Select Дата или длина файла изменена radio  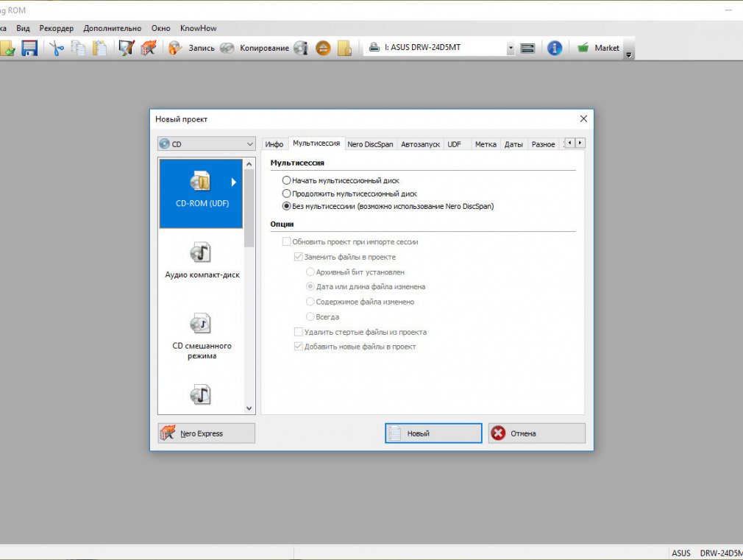(x=310, y=286)
